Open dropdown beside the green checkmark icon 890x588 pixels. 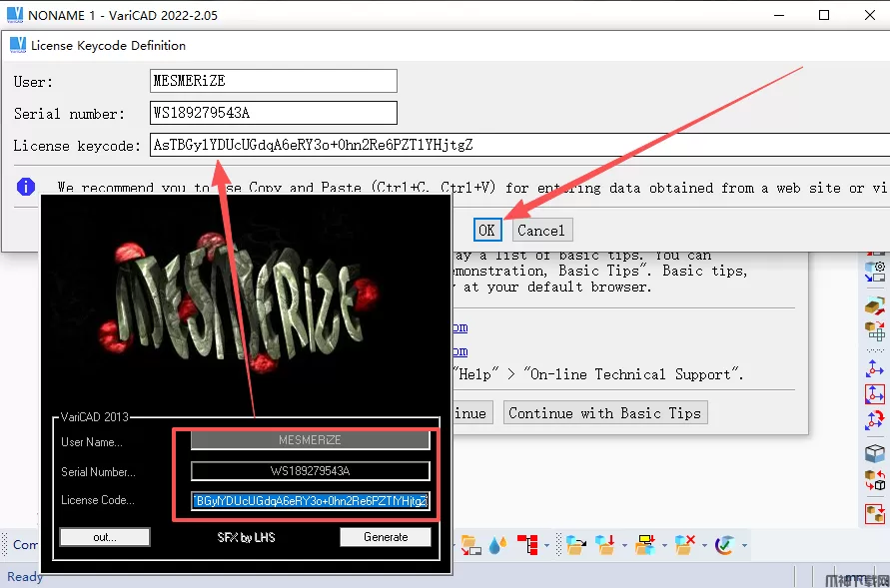coord(744,546)
